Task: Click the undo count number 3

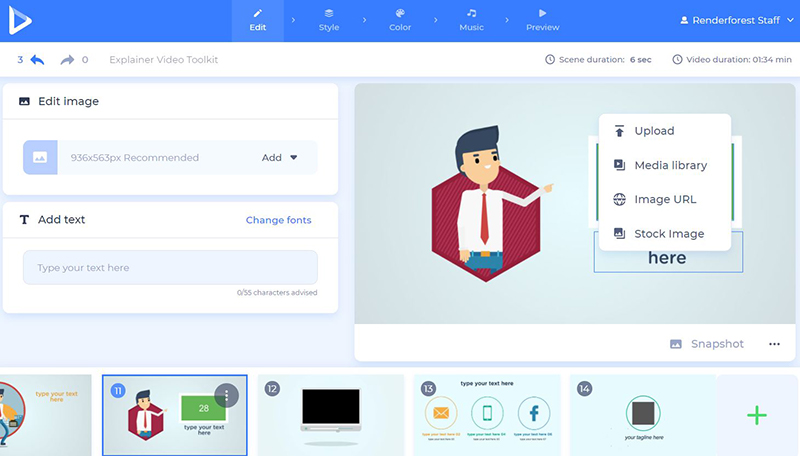Action: pyautogui.click(x=20, y=60)
